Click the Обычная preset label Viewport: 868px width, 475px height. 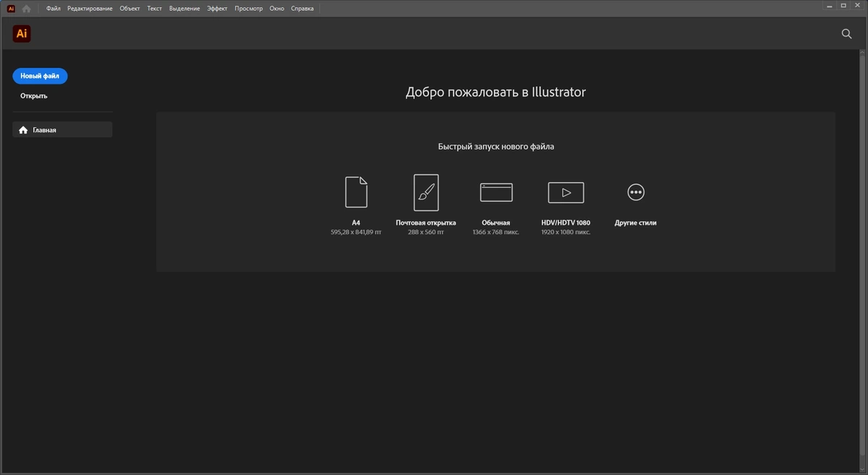point(495,223)
